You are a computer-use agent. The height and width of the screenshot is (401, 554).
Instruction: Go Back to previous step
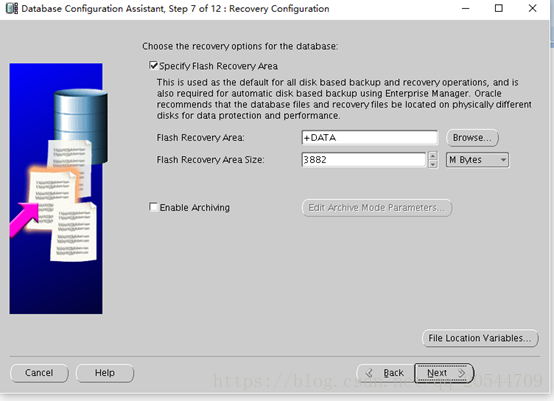[x=385, y=373]
